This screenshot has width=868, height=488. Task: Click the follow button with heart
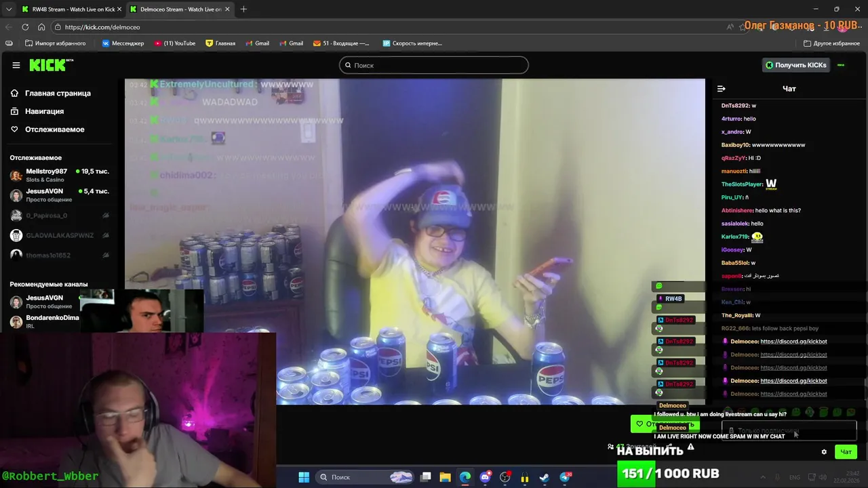(x=665, y=424)
